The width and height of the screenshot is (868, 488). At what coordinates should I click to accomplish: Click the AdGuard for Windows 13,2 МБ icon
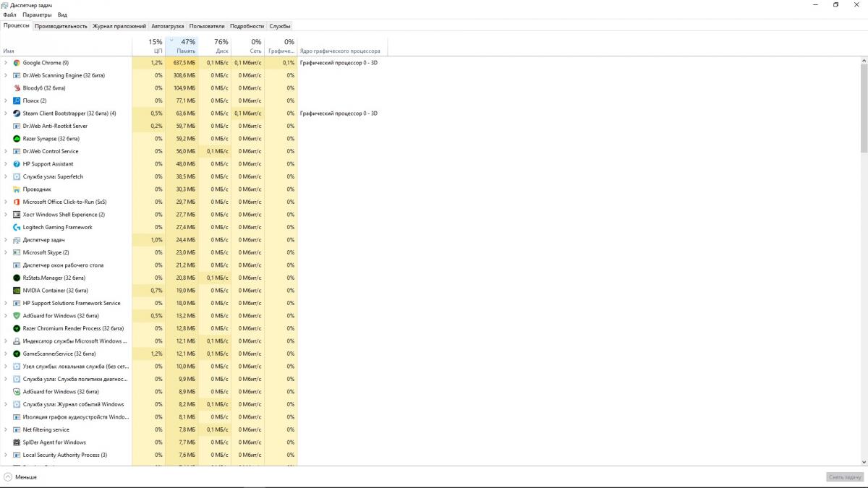click(17, 316)
